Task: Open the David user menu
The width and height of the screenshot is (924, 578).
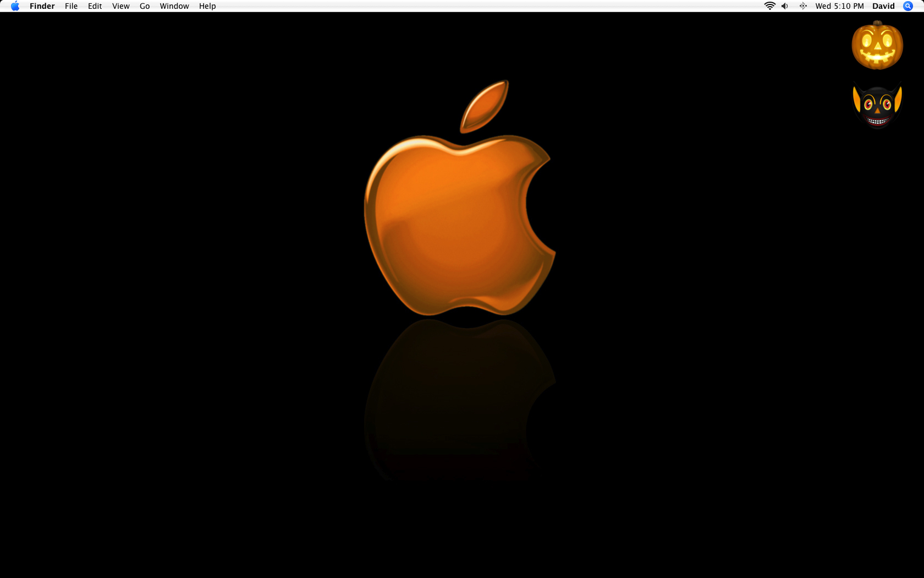Action: 883,6
